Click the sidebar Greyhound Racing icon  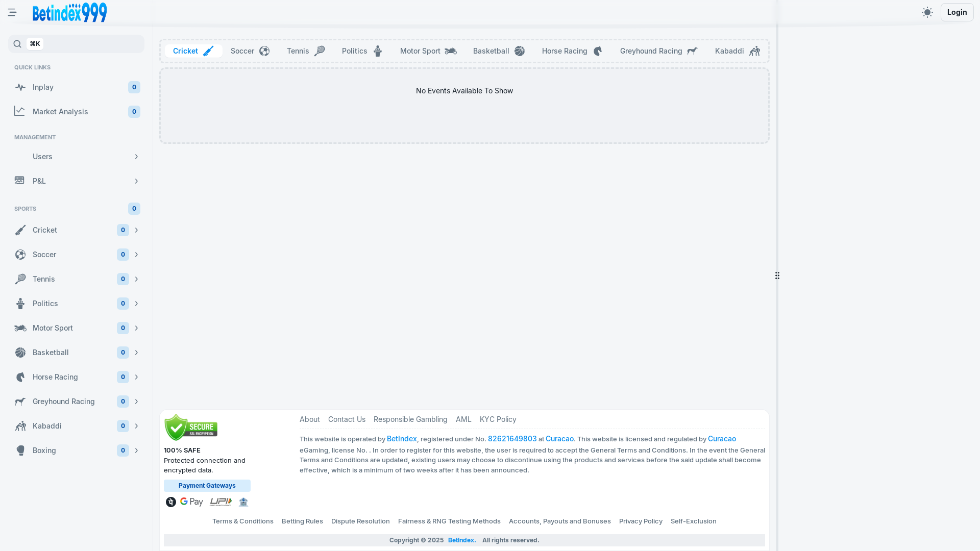[20, 402]
